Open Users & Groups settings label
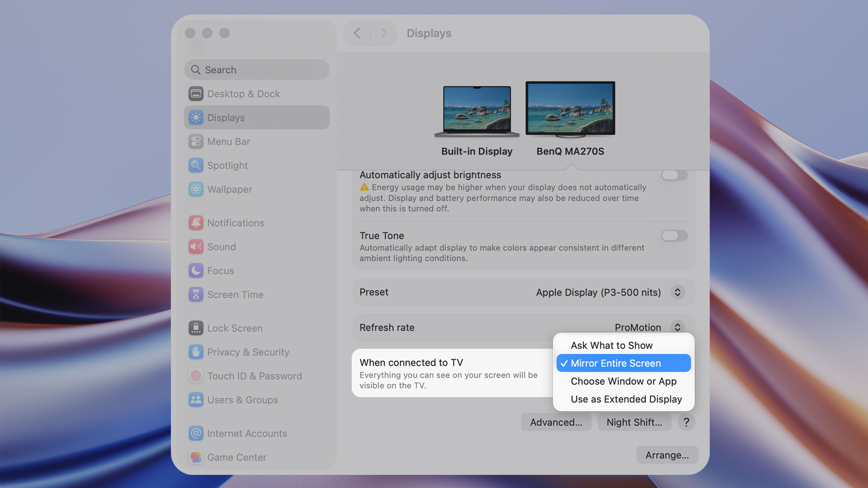This screenshot has width=868, height=488. [243, 400]
